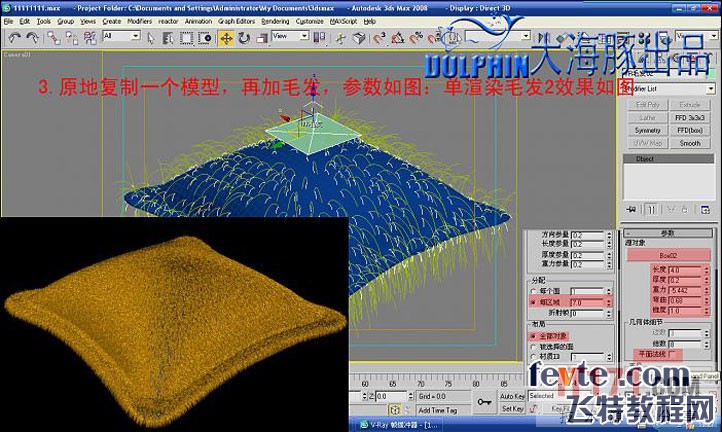Open the MAXScript menu

(x=344, y=21)
